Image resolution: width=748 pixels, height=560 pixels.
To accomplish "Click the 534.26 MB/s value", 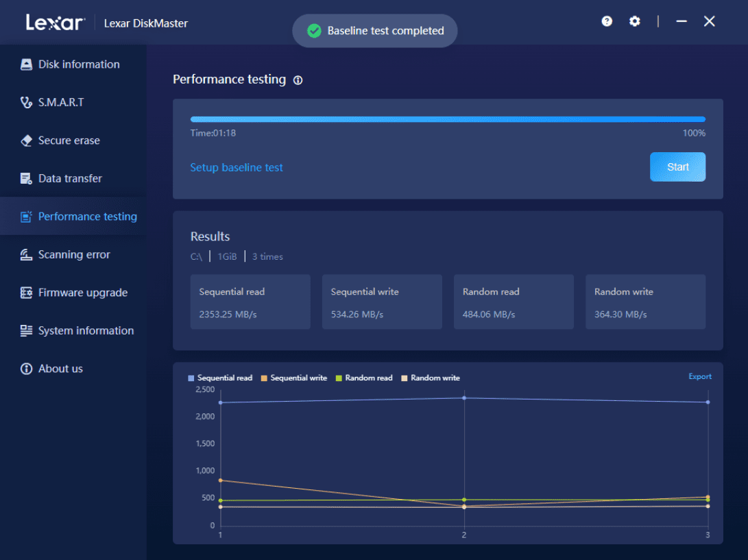I will coord(357,315).
